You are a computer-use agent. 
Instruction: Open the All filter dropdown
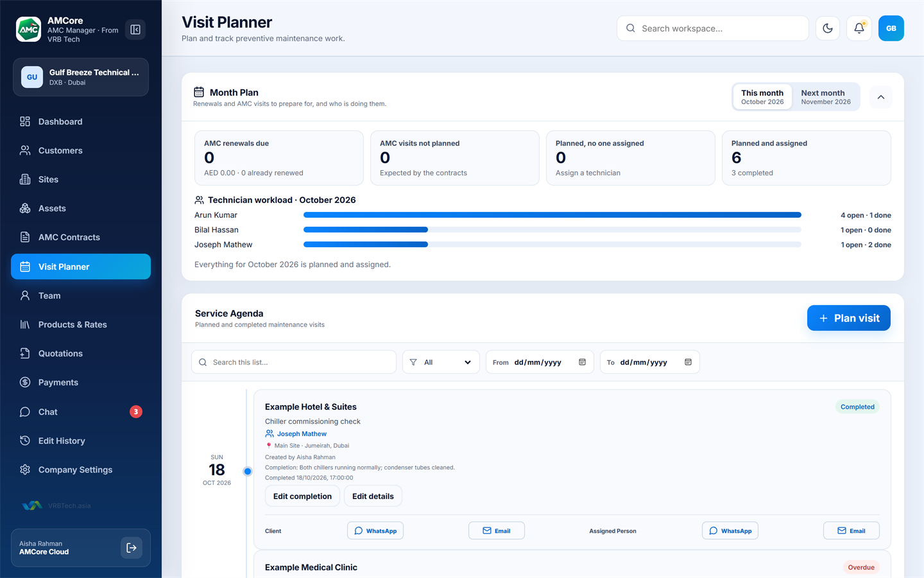point(441,362)
